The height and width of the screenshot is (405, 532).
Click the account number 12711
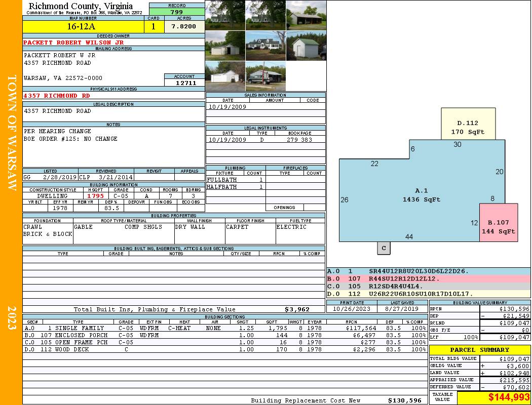186,83
